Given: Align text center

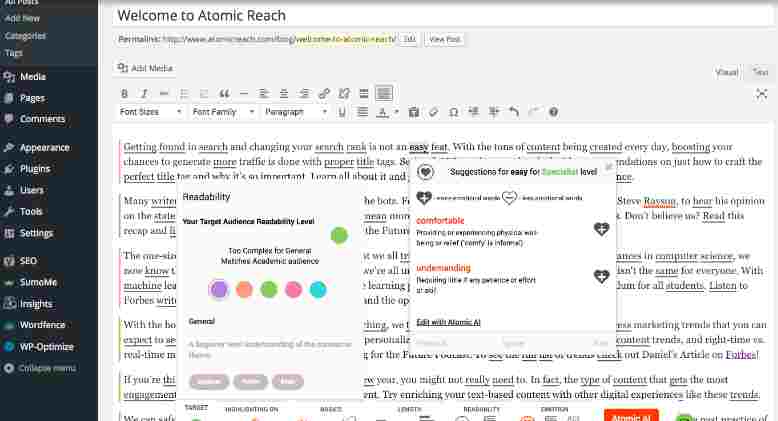Looking at the screenshot, I should tap(284, 93).
